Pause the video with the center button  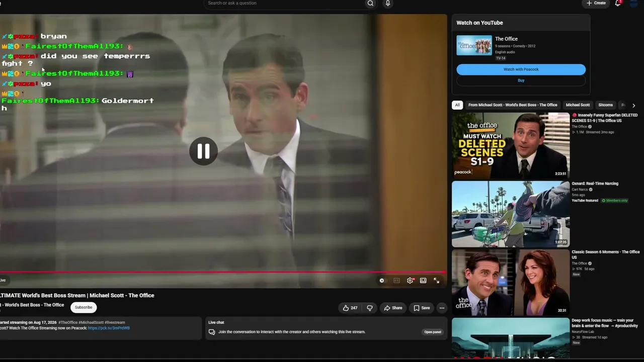pos(203,151)
